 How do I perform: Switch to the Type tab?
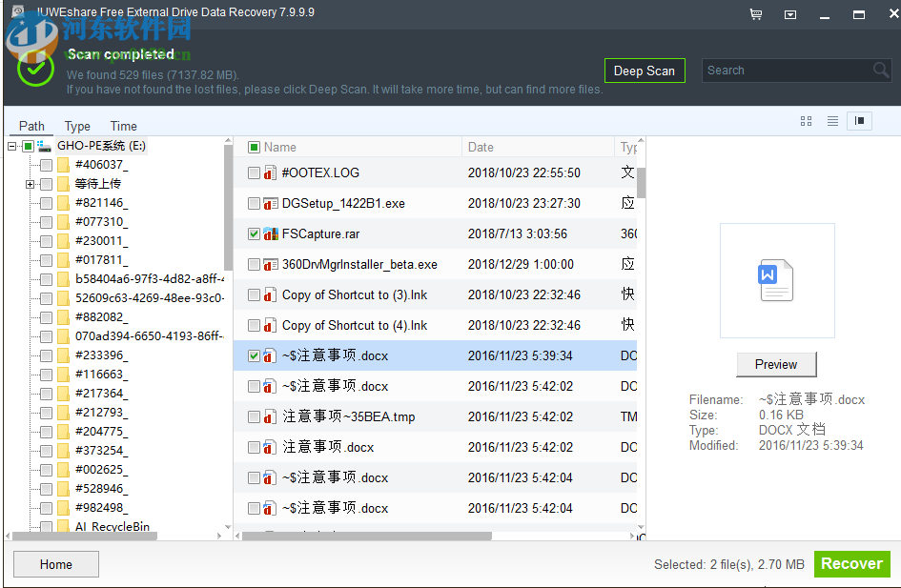tap(76, 125)
